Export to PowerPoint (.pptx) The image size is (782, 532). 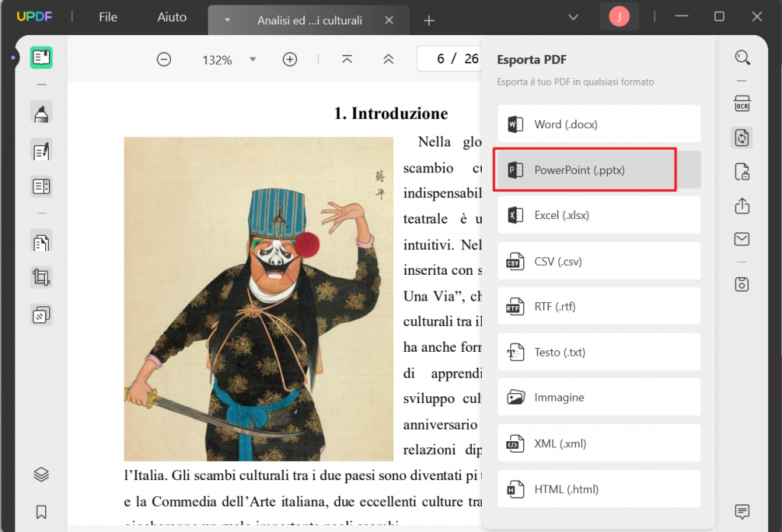[x=599, y=170]
